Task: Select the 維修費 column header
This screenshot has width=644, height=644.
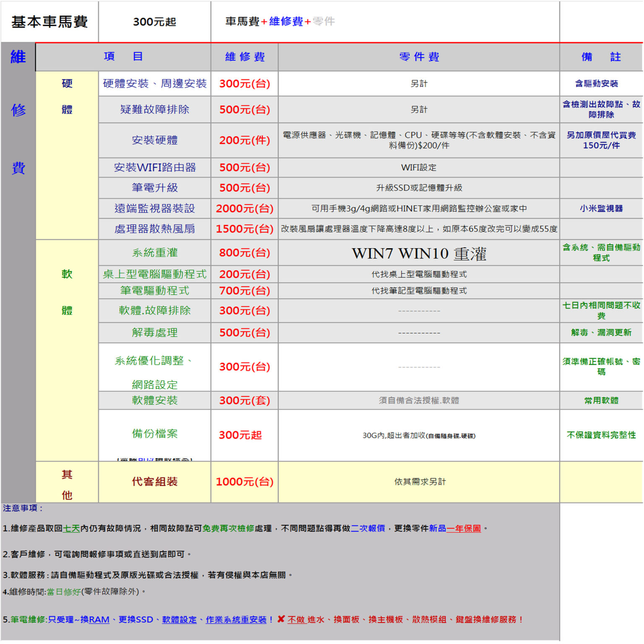Action: [x=245, y=57]
